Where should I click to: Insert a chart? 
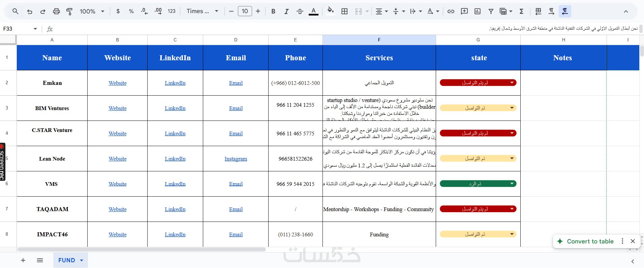478,11
